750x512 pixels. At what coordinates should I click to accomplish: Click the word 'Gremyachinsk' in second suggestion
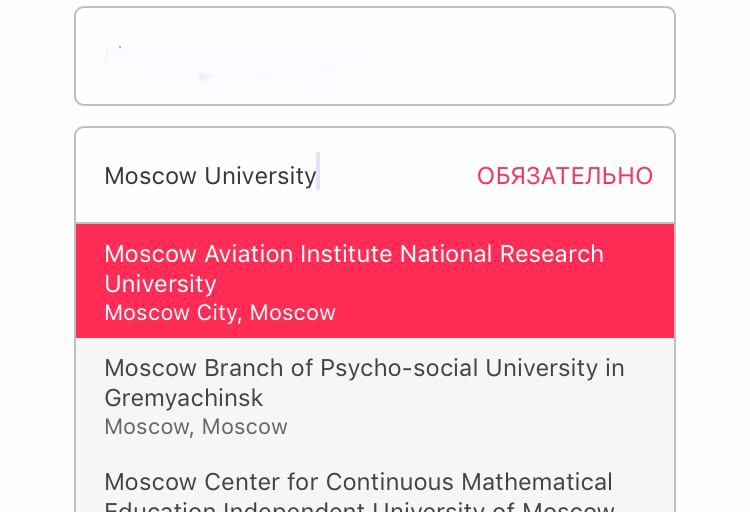[x=184, y=398]
